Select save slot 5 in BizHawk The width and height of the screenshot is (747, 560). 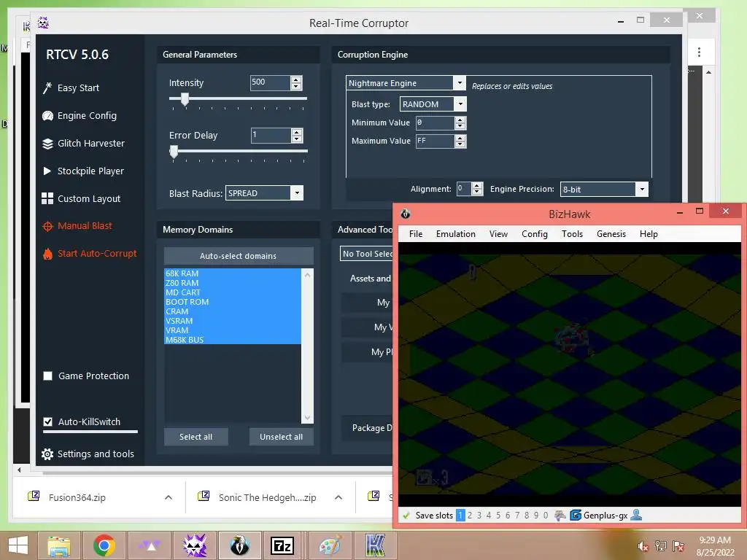click(x=498, y=516)
